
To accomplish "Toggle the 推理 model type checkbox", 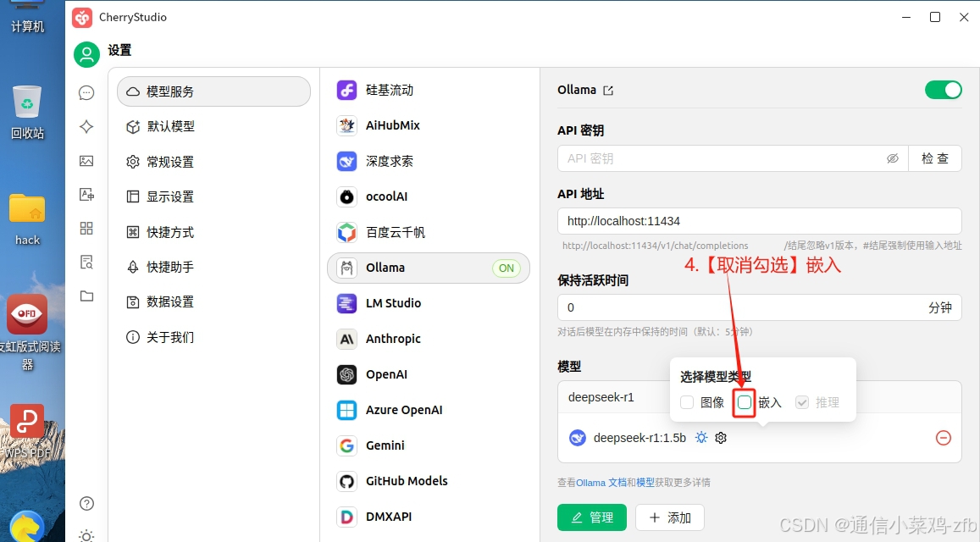I will 802,402.
